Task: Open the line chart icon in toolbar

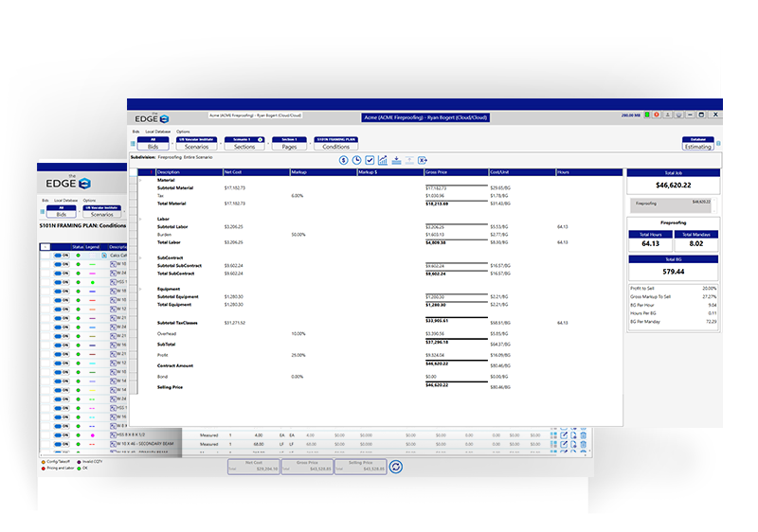Action: pyautogui.click(x=383, y=160)
